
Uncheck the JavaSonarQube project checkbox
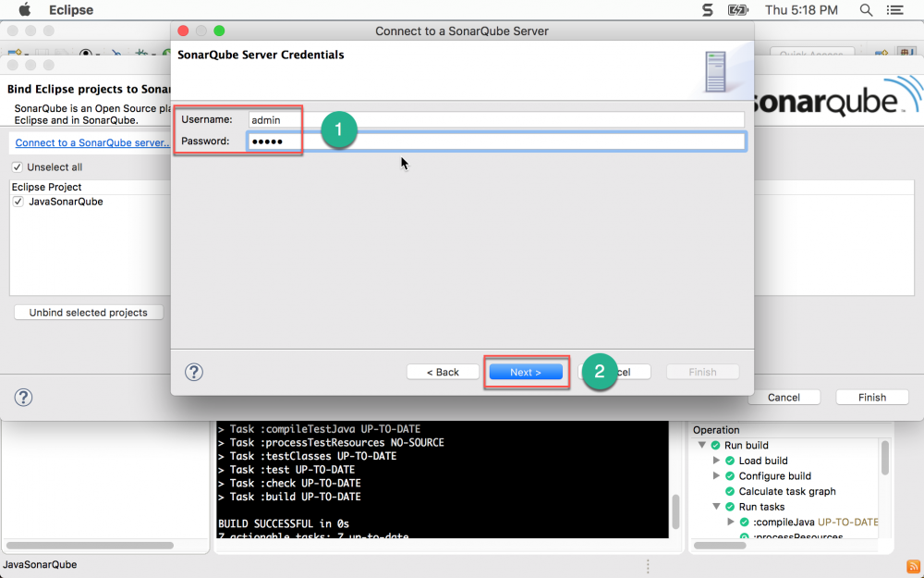[x=17, y=202]
